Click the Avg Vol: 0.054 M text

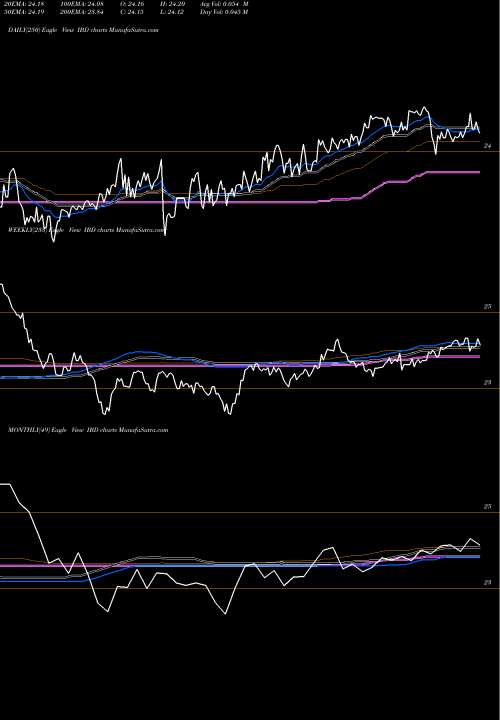tap(224, 4)
